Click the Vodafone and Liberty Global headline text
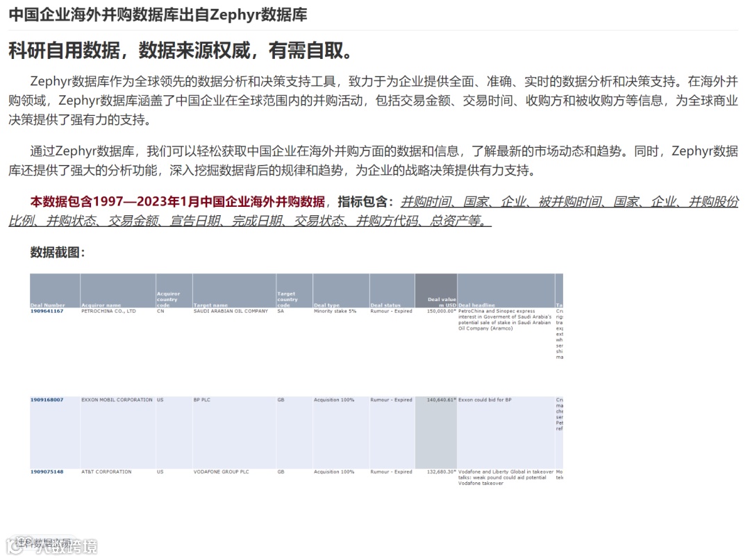The image size is (750, 560). 506,477
